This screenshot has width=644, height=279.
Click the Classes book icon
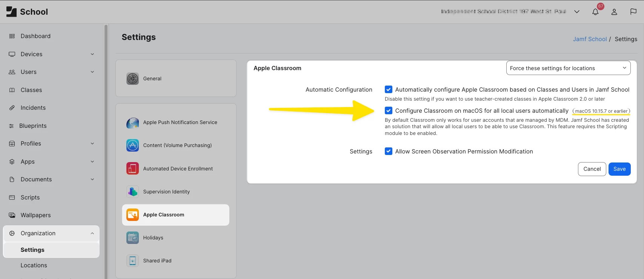tap(12, 90)
